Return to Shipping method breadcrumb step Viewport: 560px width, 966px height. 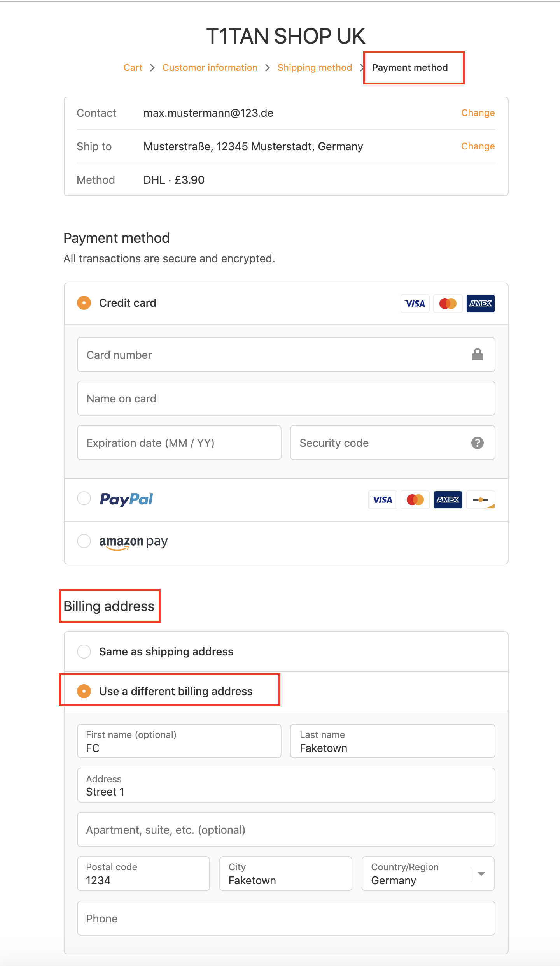[315, 68]
